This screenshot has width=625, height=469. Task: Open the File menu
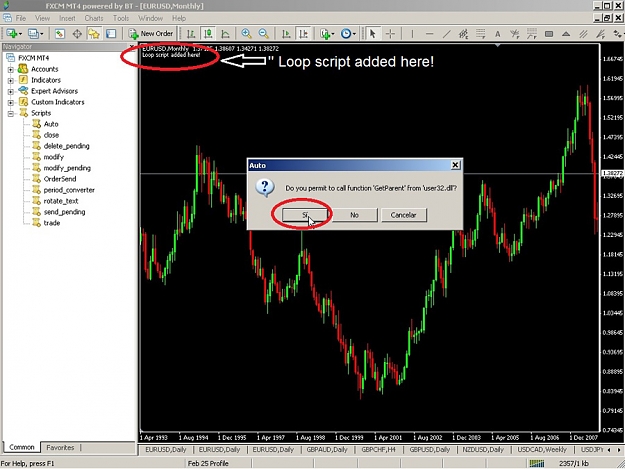click(20, 18)
